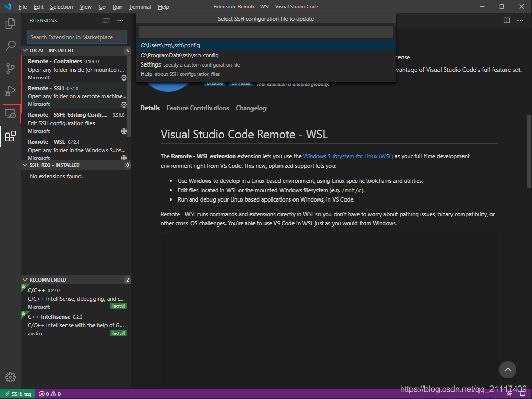
Task: Click the scroll-to-top arrow button
Action: (508, 369)
